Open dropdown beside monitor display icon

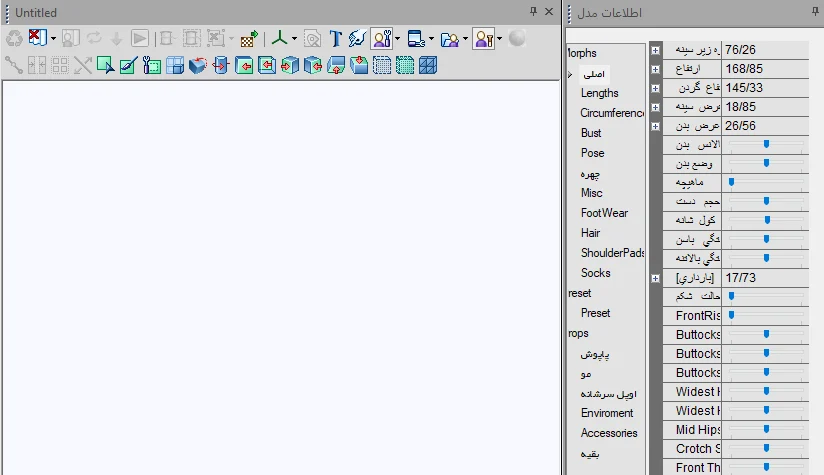coord(431,38)
